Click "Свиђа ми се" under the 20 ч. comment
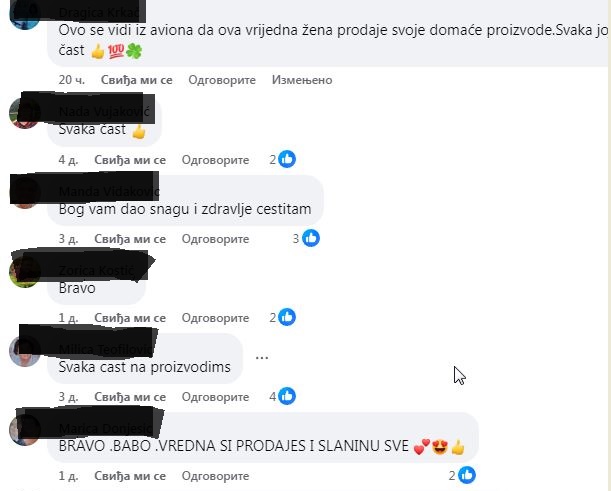Image resolution: width=611 pixels, height=491 pixels. (x=136, y=80)
